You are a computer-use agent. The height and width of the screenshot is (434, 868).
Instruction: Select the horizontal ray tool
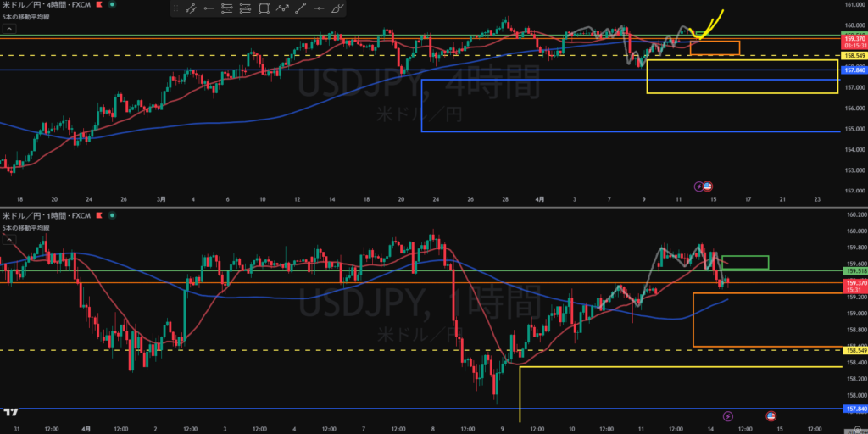pos(209,9)
